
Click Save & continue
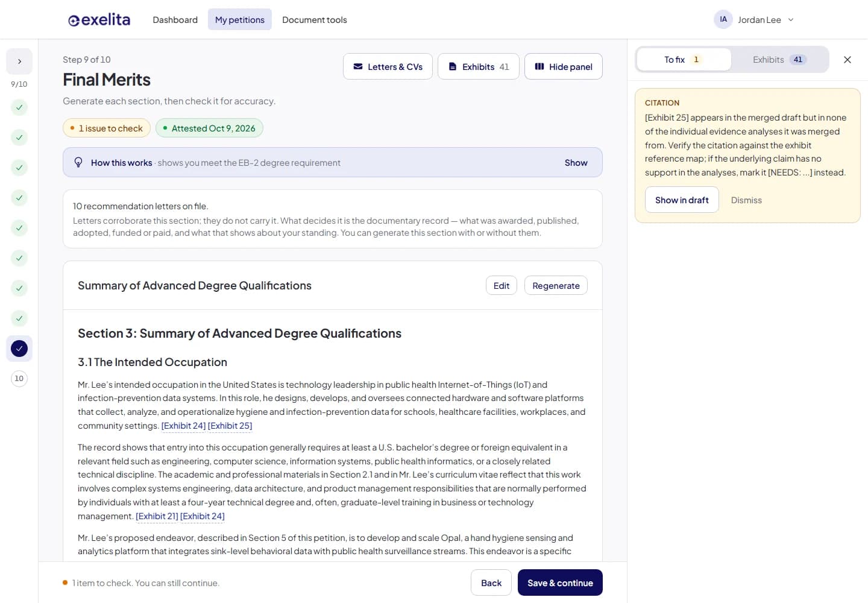click(560, 583)
